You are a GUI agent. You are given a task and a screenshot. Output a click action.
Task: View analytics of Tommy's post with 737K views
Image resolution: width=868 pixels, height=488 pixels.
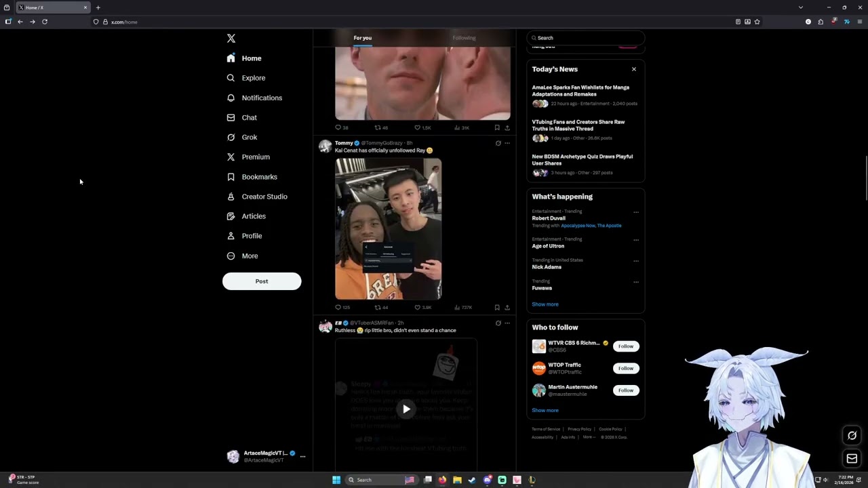pyautogui.click(x=462, y=307)
